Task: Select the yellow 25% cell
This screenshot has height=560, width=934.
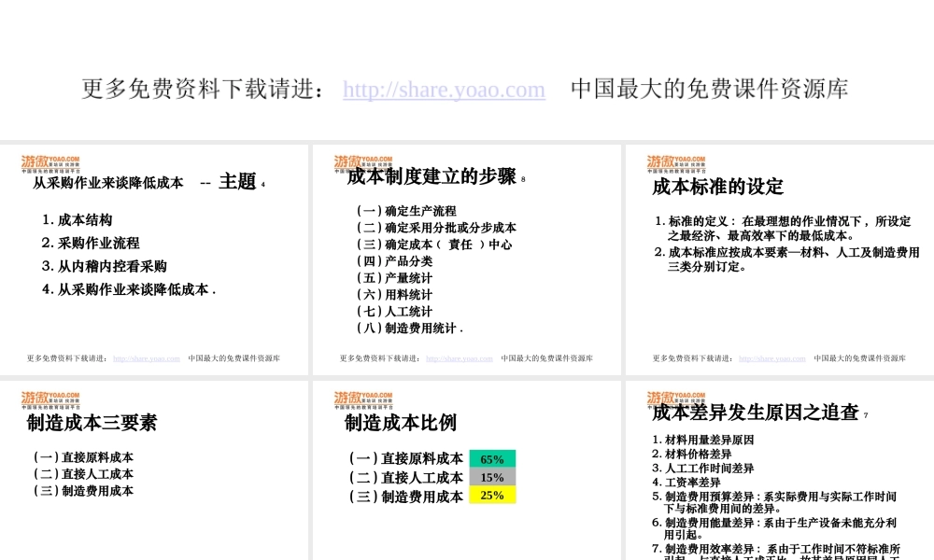Action: [x=492, y=495]
